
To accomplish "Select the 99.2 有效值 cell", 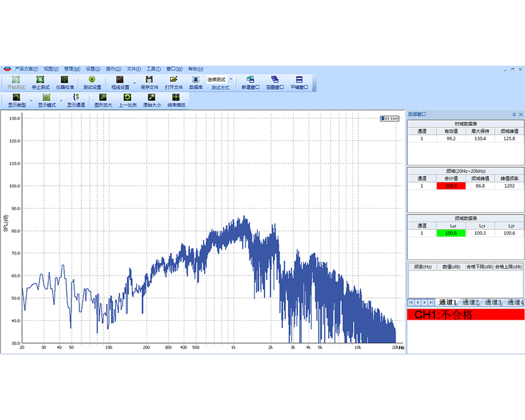I will (451, 138).
